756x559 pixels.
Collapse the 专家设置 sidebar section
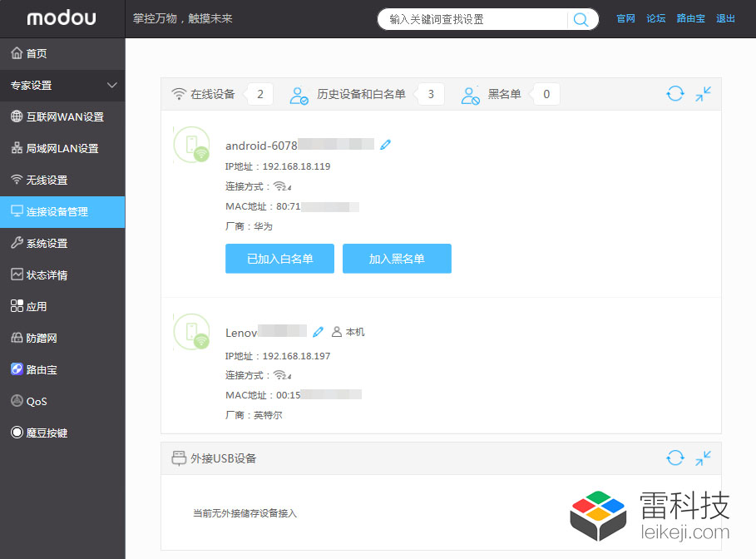click(x=112, y=85)
